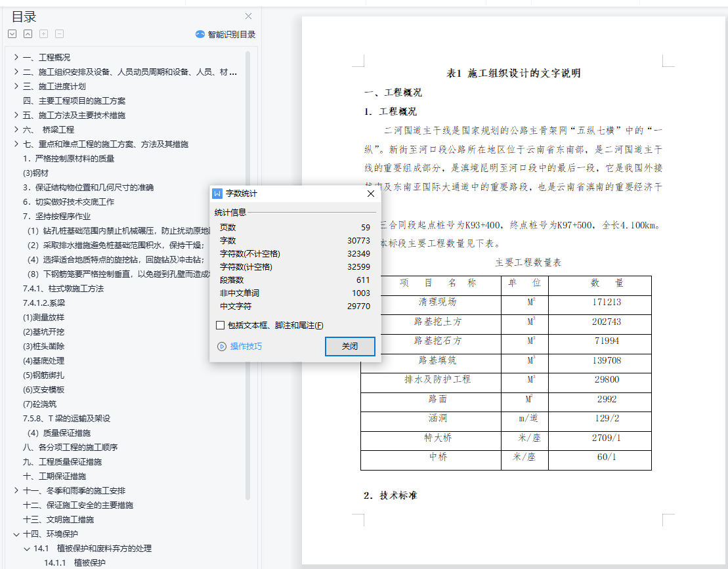Viewport: 728px width, 569px height.
Task: Open the 操作技巧 tips link
Action: coord(246,347)
